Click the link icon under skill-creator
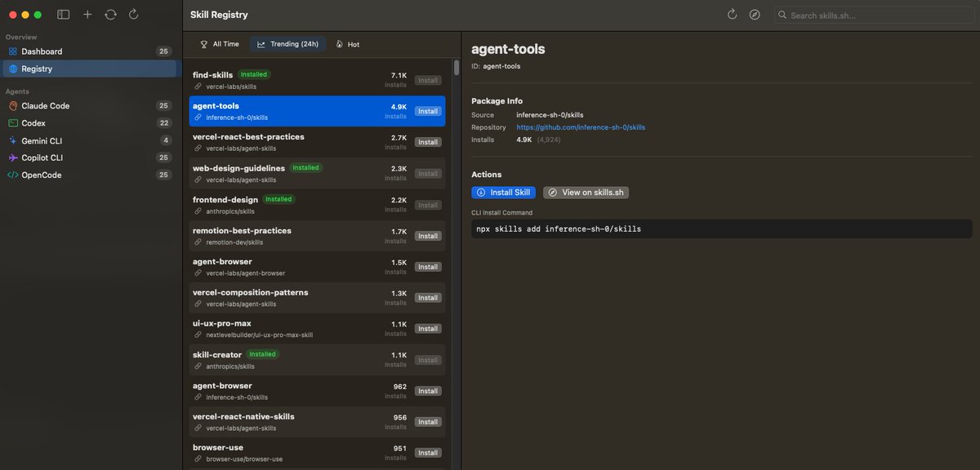Screen dimensions: 980x470 click(x=198, y=366)
